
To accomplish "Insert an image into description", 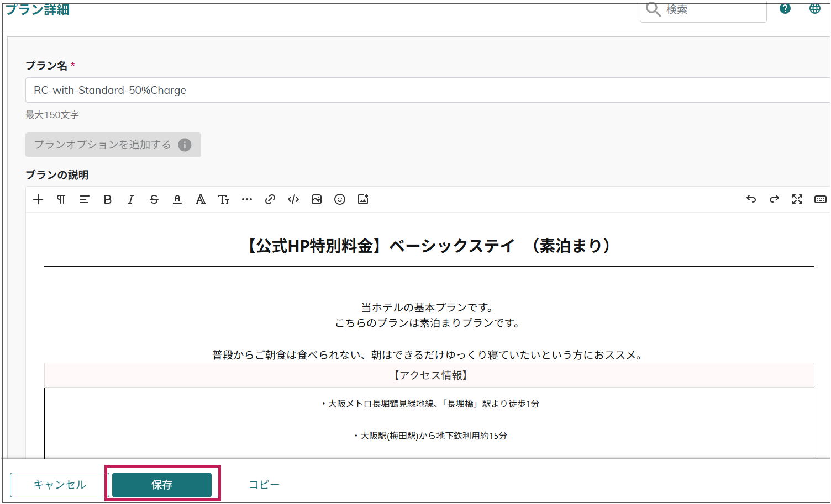I will (x=317, y=199).
